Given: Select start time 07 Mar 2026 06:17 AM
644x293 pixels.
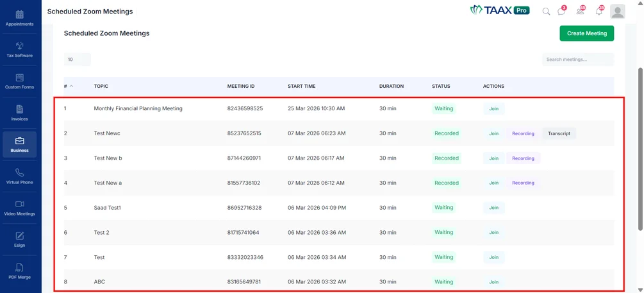Looking at the screenshot, I should tap(316, 158).
